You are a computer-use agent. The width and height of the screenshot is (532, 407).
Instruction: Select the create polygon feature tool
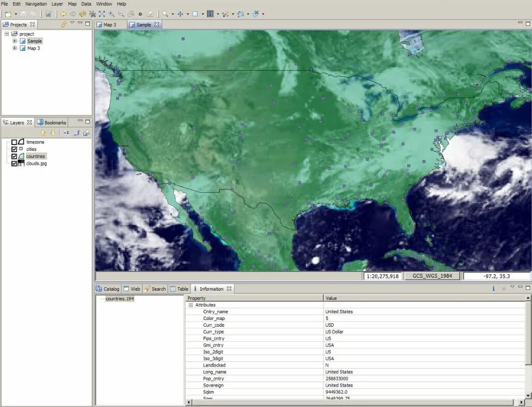241,14
